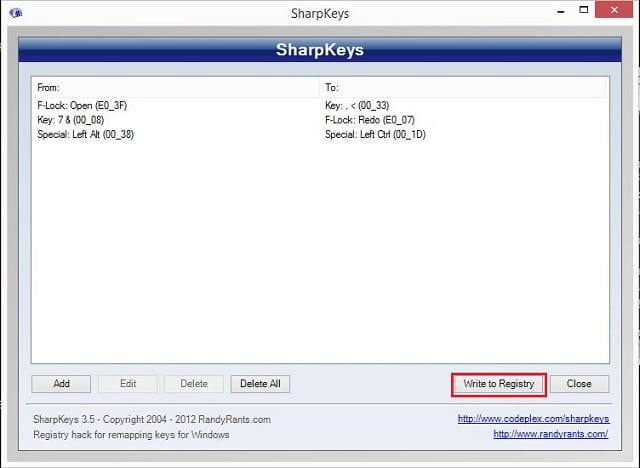
Task: Click the SharpKeys 3.5 copyright text
Action: pyautogui.click(x=152, y=419)
